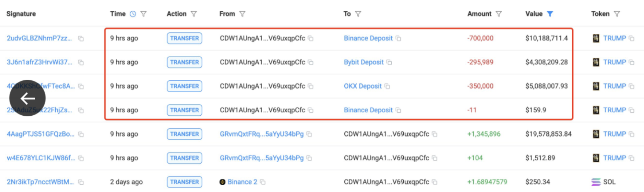Copy the w4E678YLC1KJW86f signature
The width and height of the screenshot is (644, 192).
pyautogui.click(x=81, y=158)
